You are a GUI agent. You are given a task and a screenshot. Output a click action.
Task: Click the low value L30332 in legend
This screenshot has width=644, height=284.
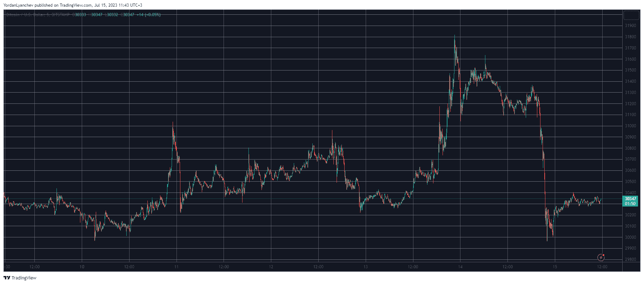coord(112,15)
